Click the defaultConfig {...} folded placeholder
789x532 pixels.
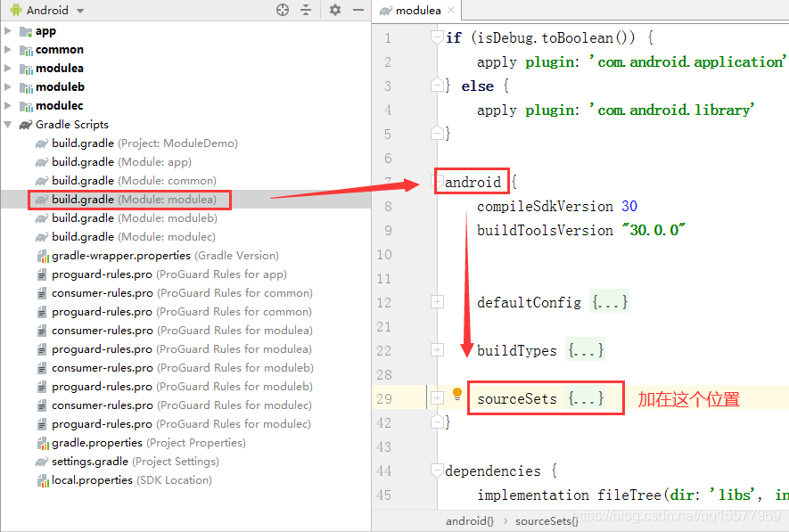point(610,302)
